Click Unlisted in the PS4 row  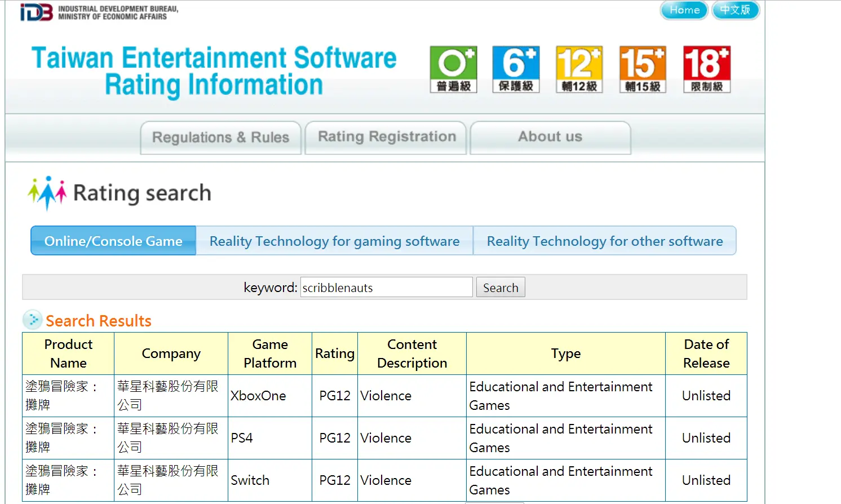(x=706, y=438)
